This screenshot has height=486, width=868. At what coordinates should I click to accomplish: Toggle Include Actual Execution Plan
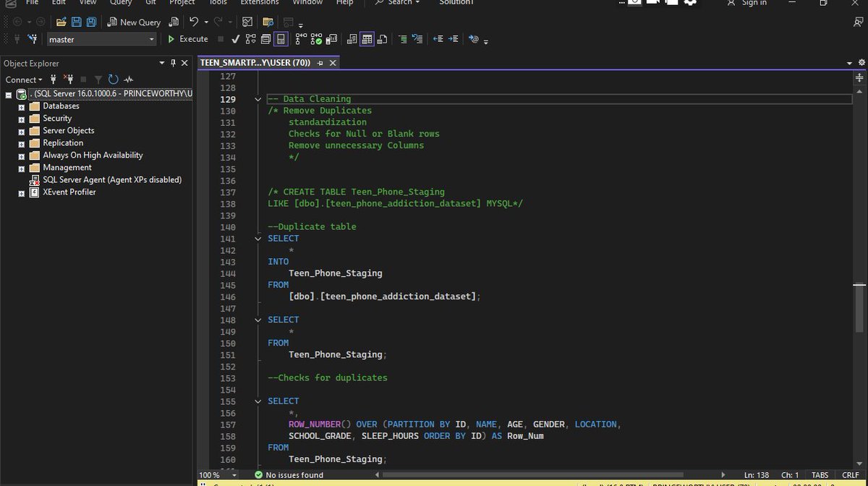click(x=301, y=39)
